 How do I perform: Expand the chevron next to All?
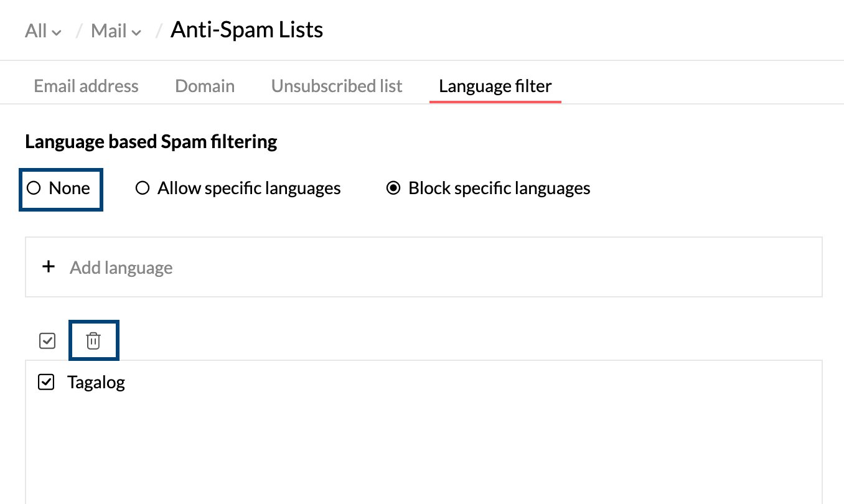57,32
